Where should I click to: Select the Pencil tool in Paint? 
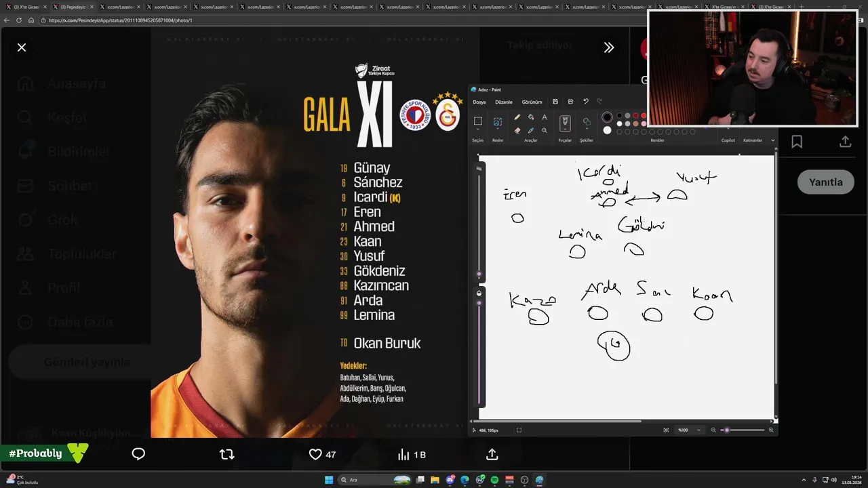pos(517,117)
